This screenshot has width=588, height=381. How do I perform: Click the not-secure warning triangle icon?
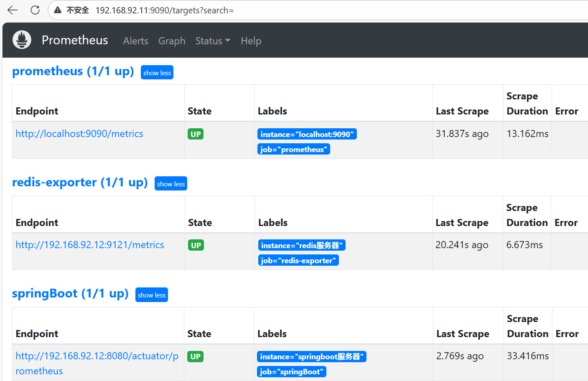[x=58, y=10]
